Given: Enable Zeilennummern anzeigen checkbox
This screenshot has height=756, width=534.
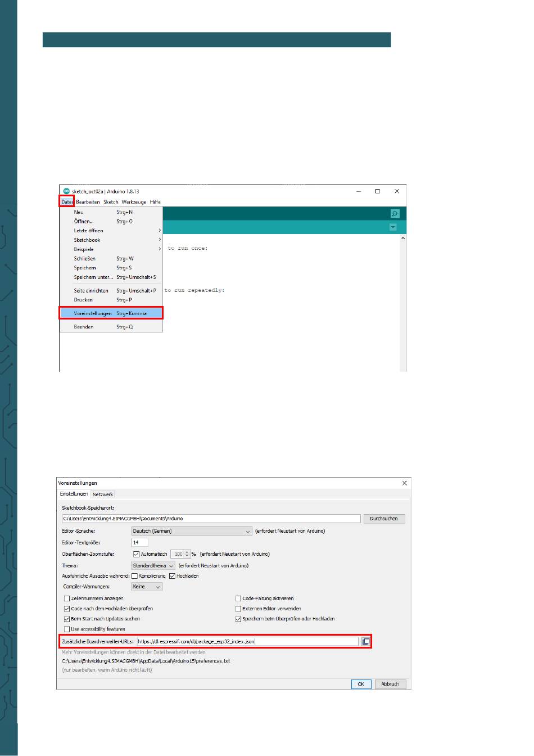Looking at the screenshot, I should (x=67, y=598).
